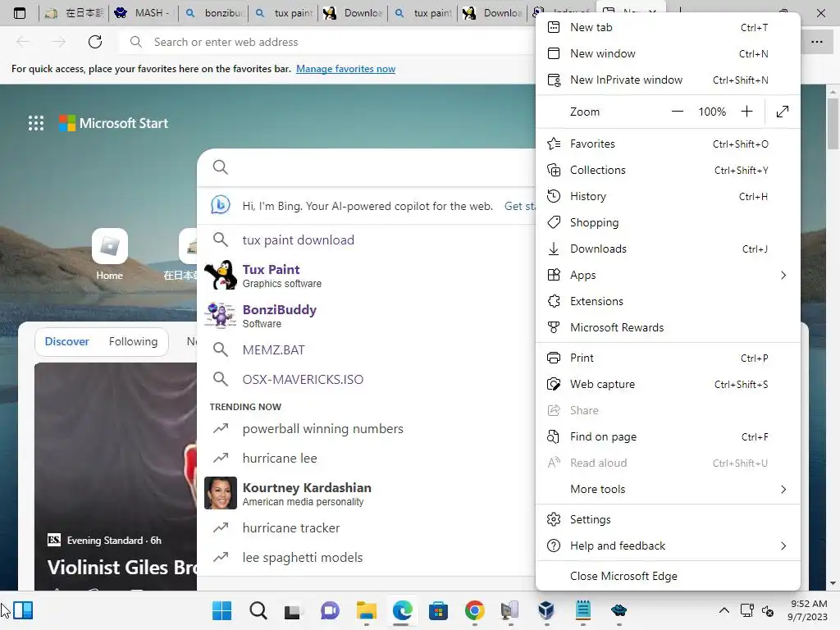The image size is (840, 630).
Task: Click Manage favorites now link
Action: [345, 69]
